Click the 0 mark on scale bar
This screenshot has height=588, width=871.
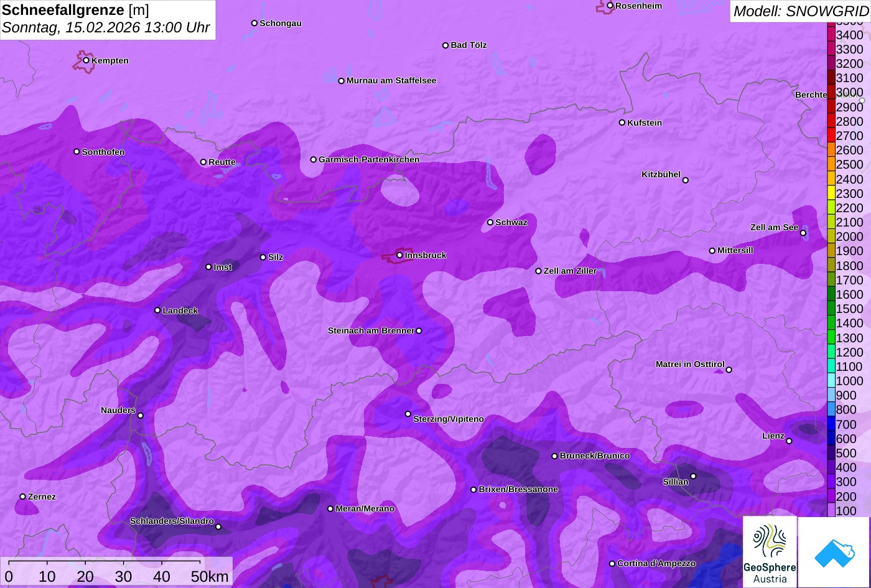(9, 577)
